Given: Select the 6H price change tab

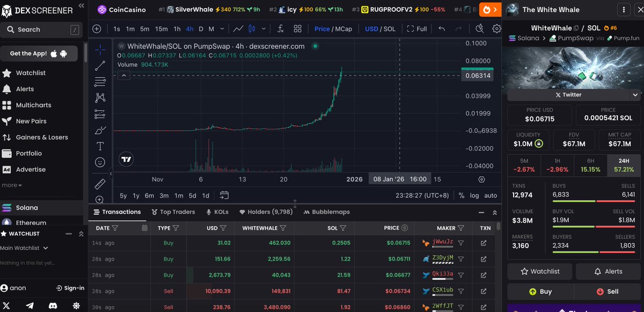Looking at the screenshot, I should 590,165.
